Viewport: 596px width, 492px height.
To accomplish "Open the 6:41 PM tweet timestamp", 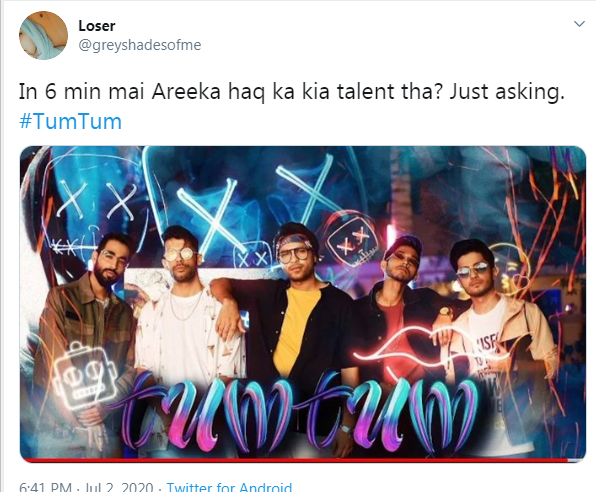I will pos(45,487).
